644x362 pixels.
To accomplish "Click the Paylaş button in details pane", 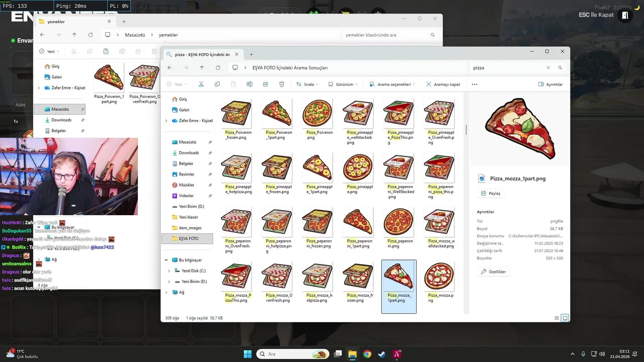I will click(491, 193).
